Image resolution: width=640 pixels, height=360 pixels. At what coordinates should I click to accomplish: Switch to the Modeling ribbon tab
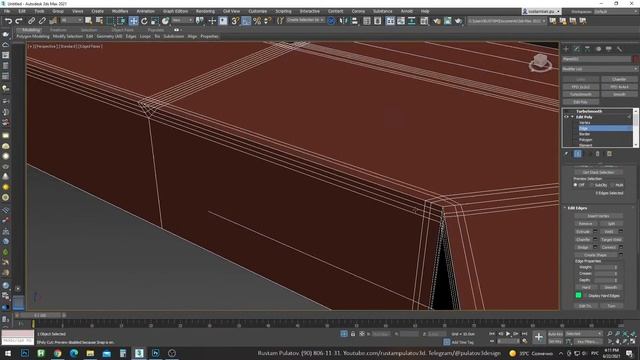pos(31,30)
